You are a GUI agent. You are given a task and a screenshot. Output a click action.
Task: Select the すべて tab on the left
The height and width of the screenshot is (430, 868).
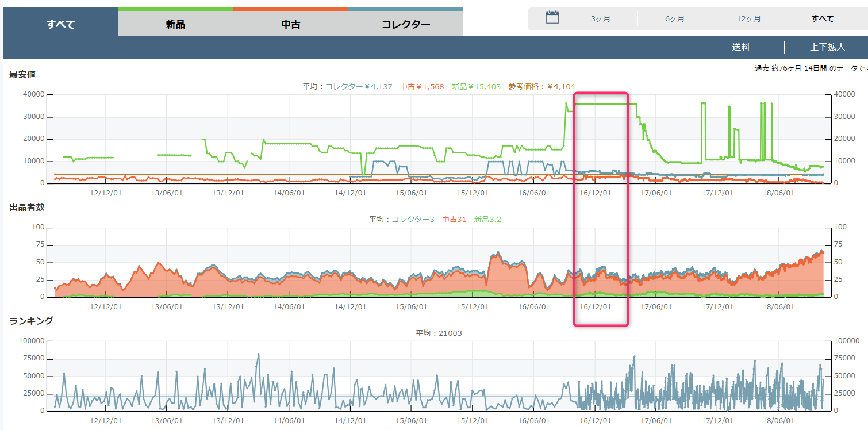[x=60, y=24]
